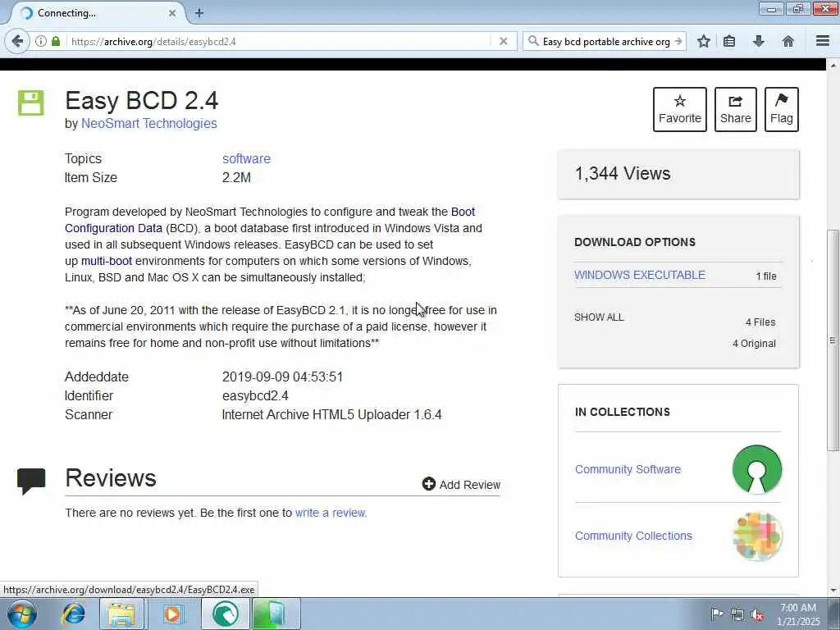Open site information icon in address bar

coord(41,41)
